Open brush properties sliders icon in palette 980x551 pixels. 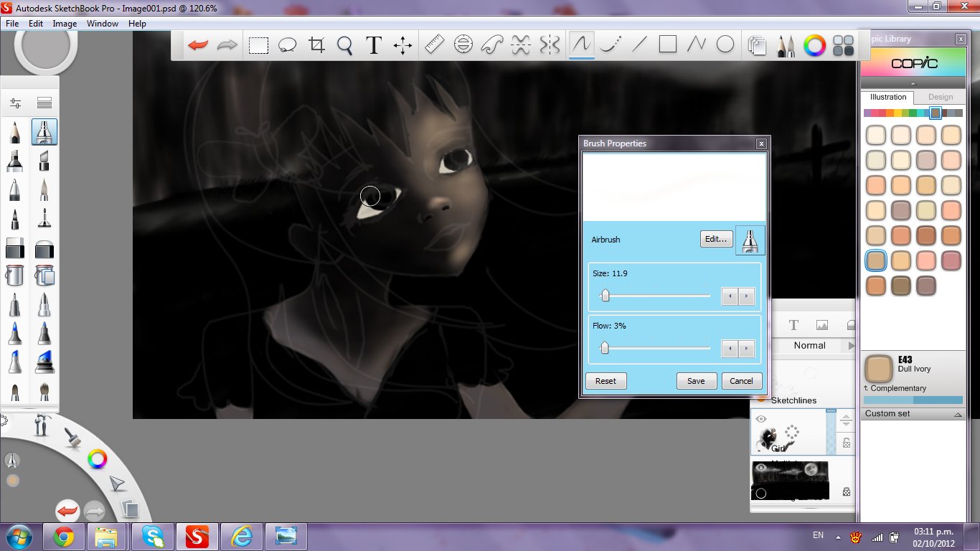pos(15,103)
